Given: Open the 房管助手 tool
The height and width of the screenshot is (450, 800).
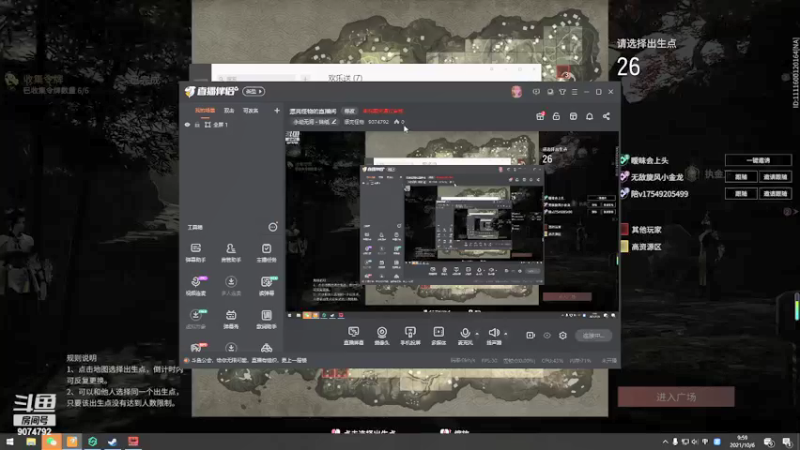Looking at the screenshot, I should click(x=231, y=252).
